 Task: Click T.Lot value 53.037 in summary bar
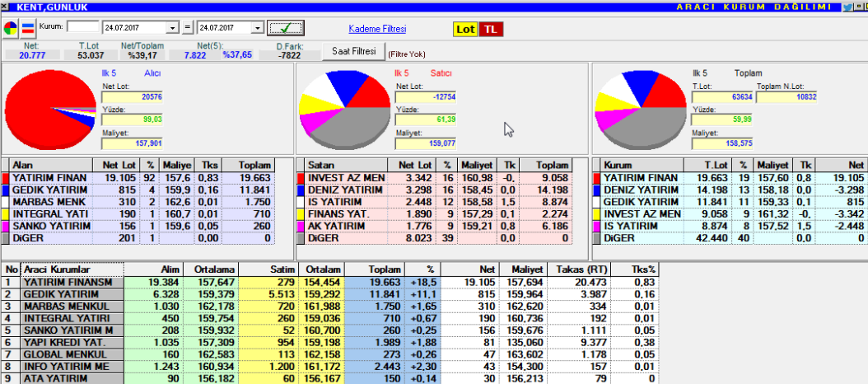(91, 55)
